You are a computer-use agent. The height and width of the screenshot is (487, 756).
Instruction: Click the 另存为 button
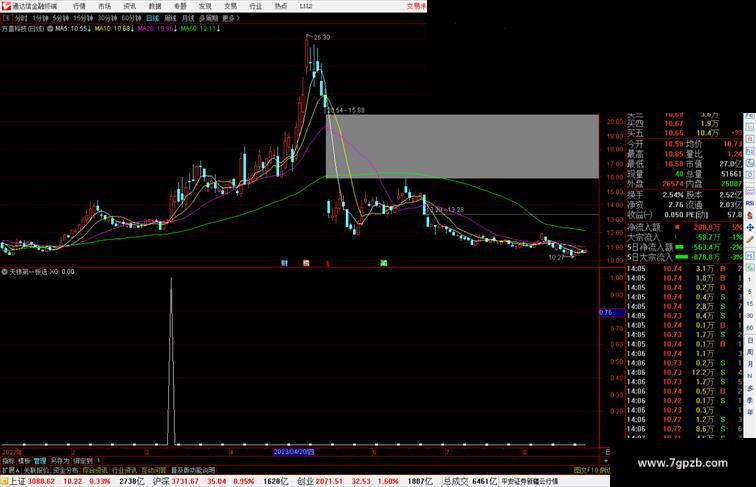60,461
